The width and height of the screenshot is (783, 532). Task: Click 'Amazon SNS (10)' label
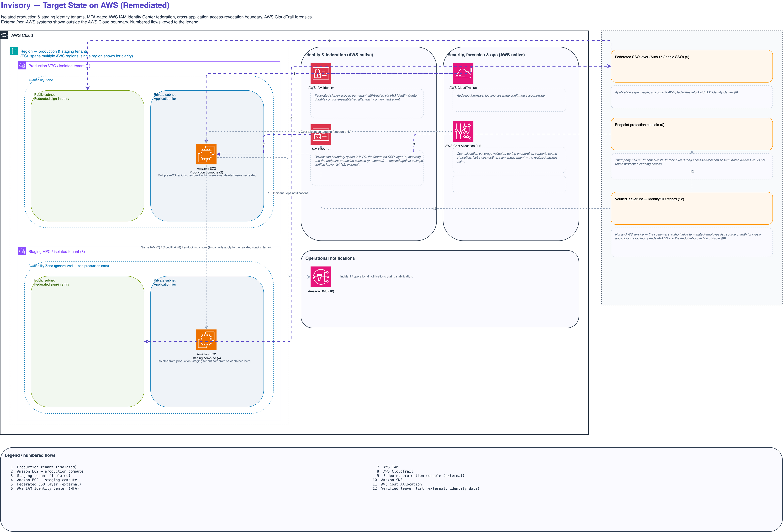[x=321, y=291]
